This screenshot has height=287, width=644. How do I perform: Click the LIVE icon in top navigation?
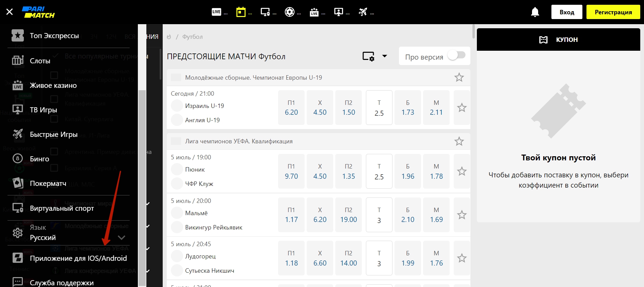tap(216, 12)
